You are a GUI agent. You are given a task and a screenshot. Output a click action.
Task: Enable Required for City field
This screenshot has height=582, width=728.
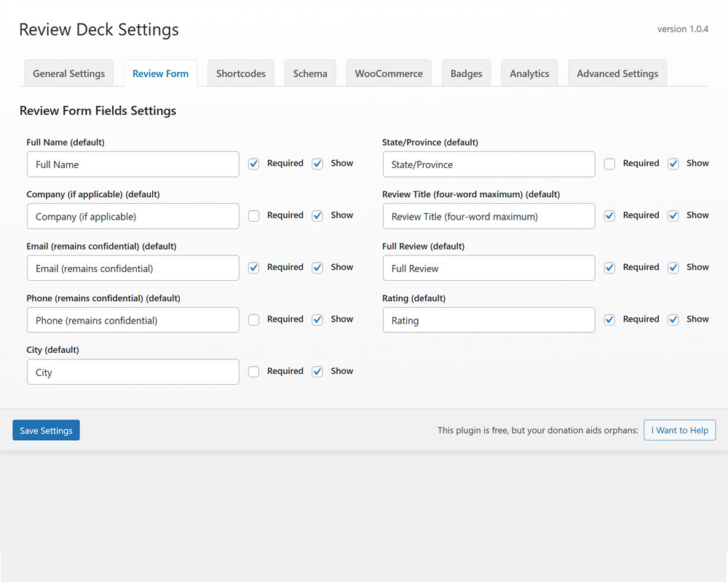[253, 371]
